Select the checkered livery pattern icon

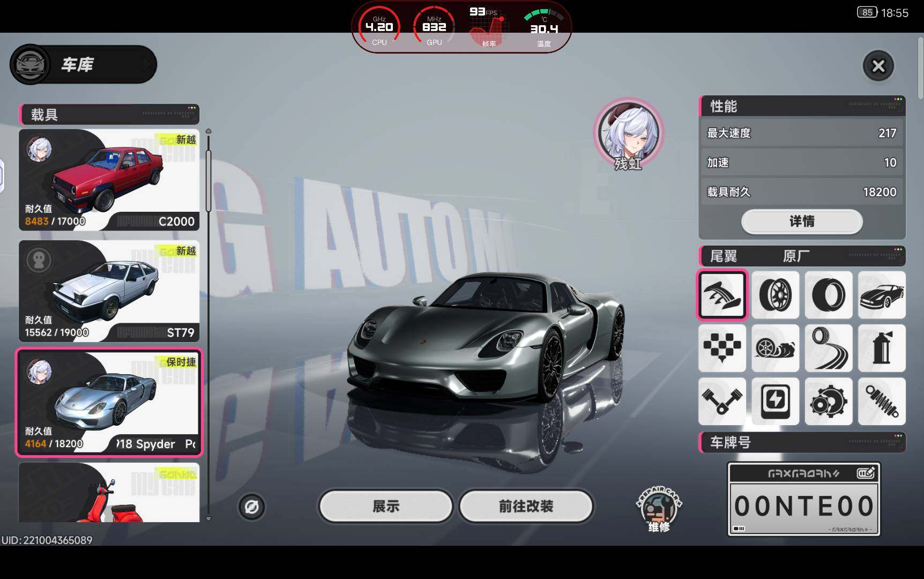click(x=722, y=348)
